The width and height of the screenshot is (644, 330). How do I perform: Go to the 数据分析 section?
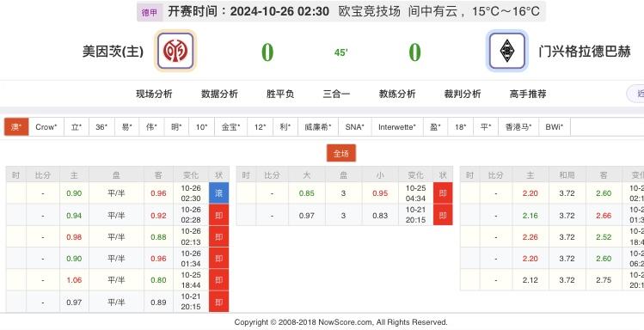[219, 94]
